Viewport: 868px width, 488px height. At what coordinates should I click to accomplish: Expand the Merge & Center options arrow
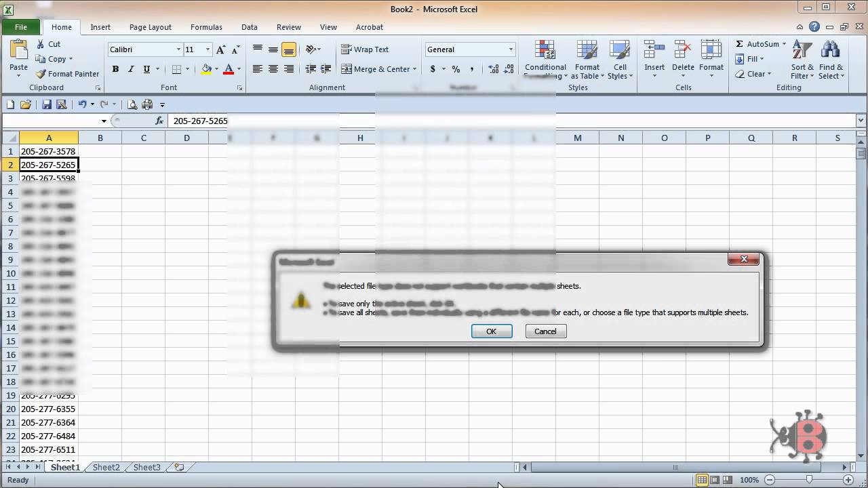(x=414, y=69)
